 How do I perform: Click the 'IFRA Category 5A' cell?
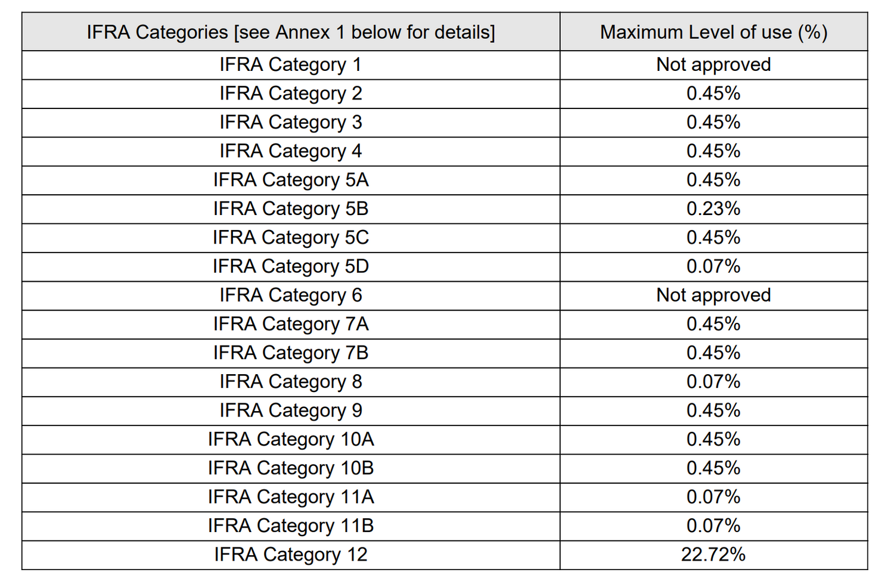coord(291,180)
